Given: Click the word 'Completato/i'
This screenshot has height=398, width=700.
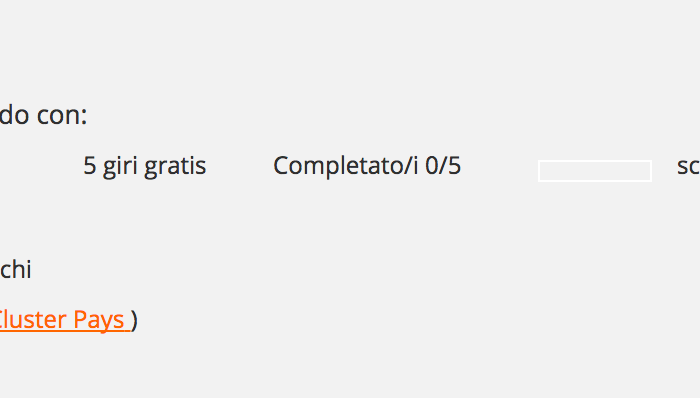Looking at the screenshot, I should (x=346, y=166).
